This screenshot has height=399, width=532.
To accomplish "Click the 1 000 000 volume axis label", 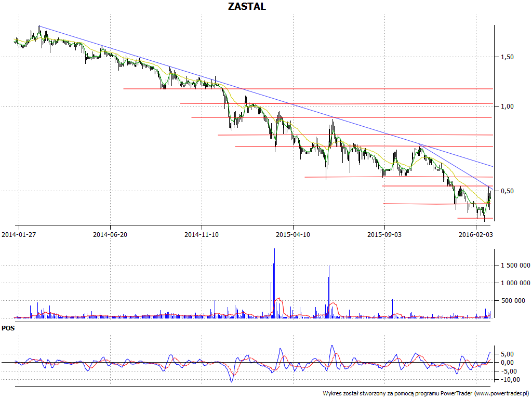I will click(515, 283).
